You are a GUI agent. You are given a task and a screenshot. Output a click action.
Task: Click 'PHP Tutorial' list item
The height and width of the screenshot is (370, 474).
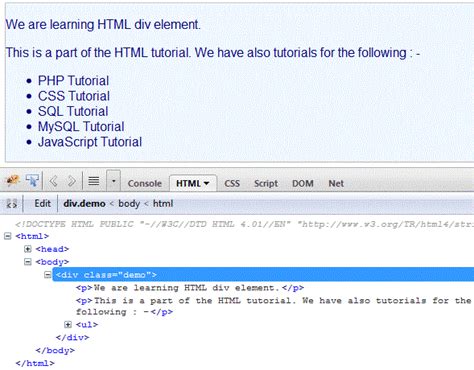(x=73, y=81)
